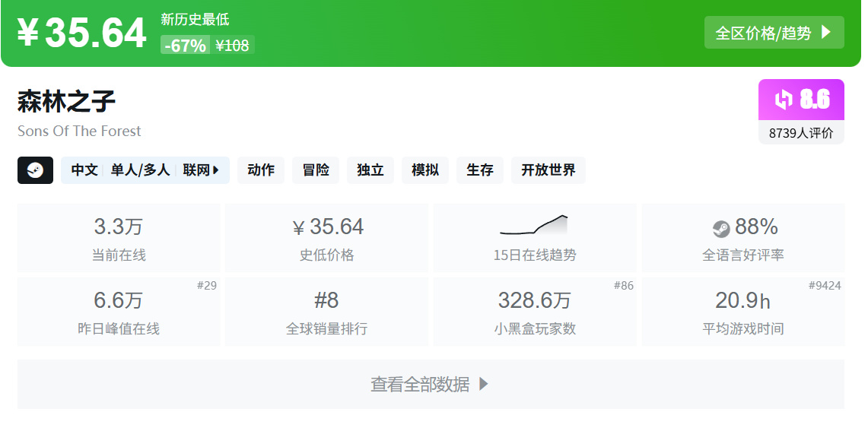Click the struck-through ¥108 original price
Screen dimensions: 868x431
232,46
